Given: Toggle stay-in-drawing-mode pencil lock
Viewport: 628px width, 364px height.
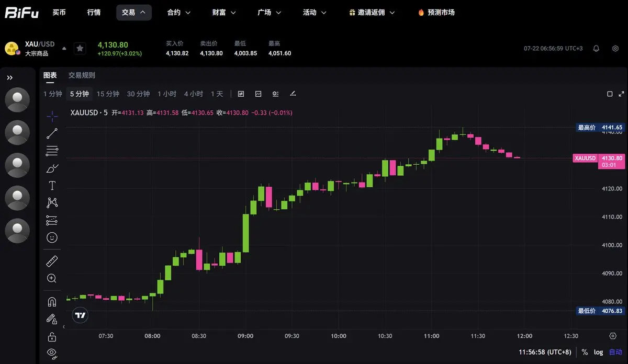Looking at the screenshot, I should tap(52, 318).
